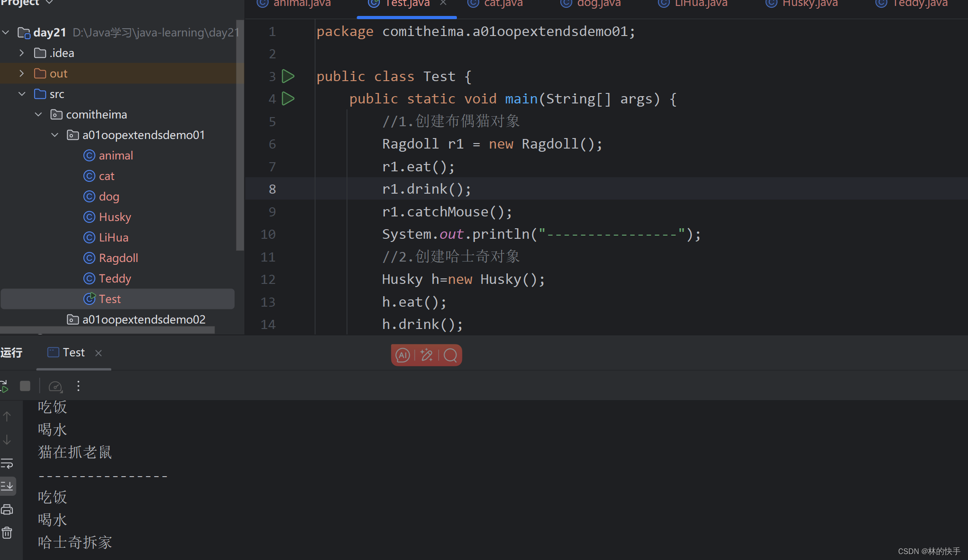Viewport: 968px width, 560px height.
Task: Print console output via printer icon
Action: [7, 509]
